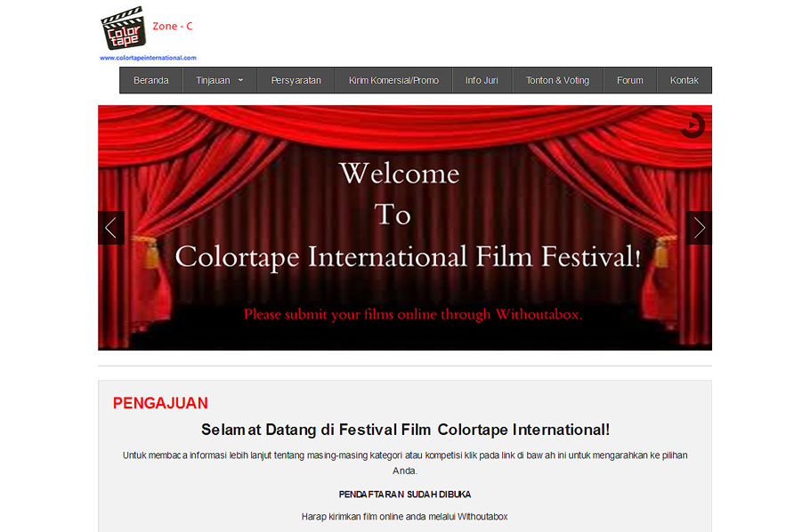Advance slider with right arrow

coord(699,228)
